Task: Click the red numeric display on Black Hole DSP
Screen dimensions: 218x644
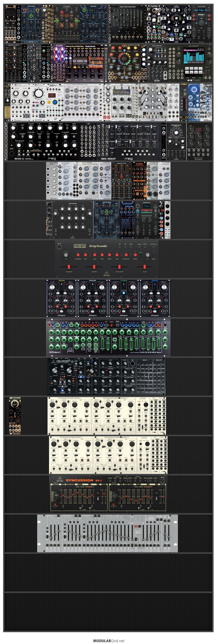Action: point(199,130)
